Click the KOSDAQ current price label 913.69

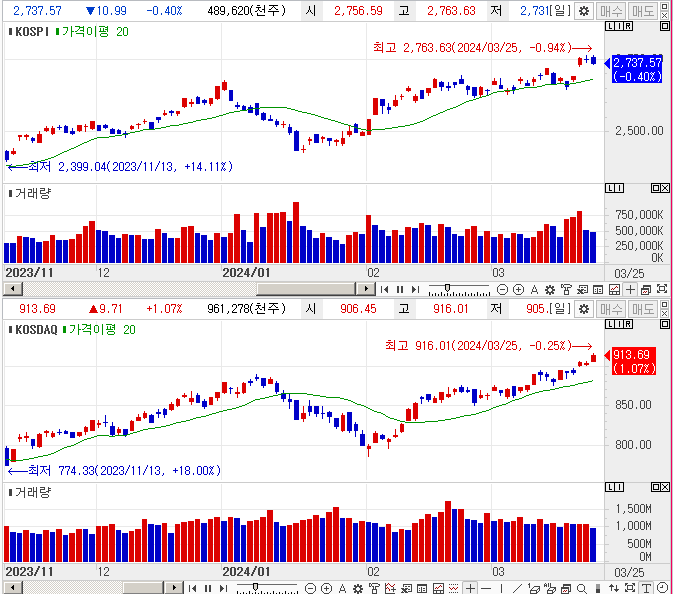coord(631,355)
